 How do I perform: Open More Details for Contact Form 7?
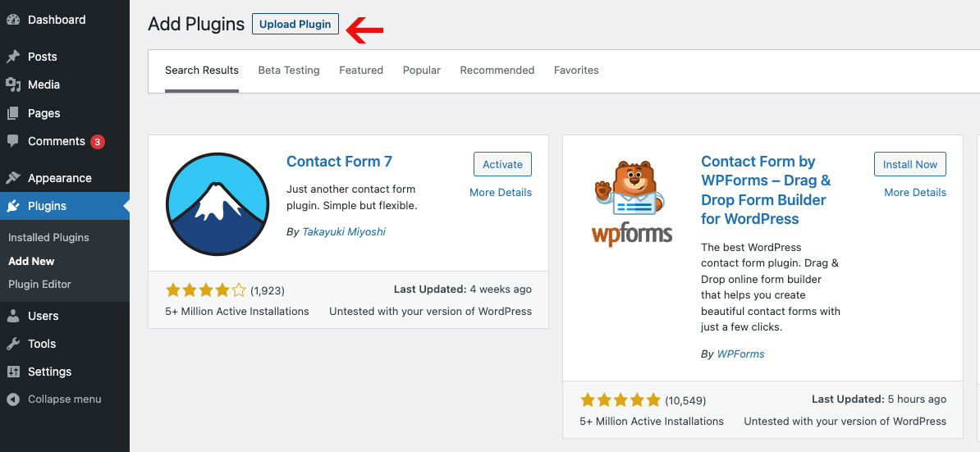click(501, 192)
